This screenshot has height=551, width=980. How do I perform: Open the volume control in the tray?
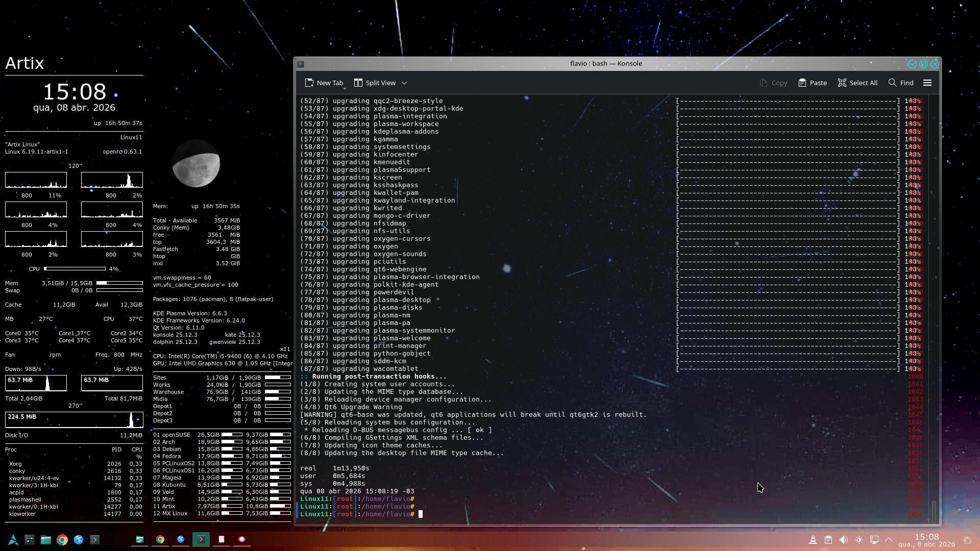pos(844,540)
